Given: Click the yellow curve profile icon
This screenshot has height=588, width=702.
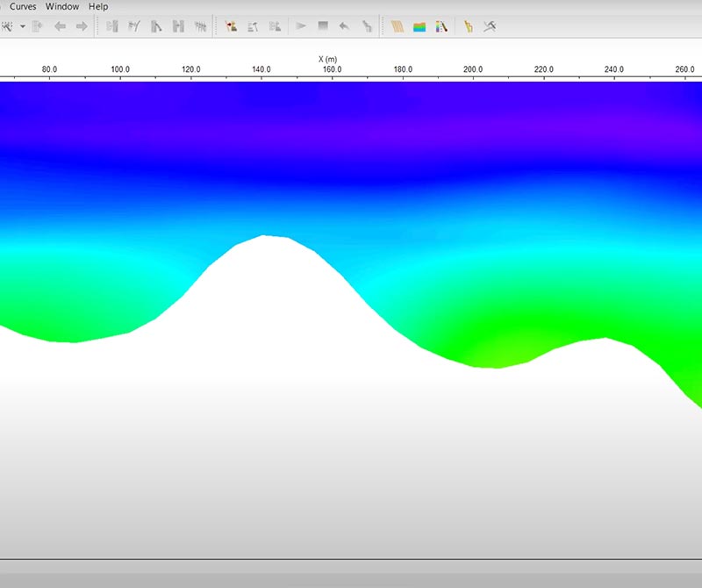Looking at the screenshot, I should point(469,26).
